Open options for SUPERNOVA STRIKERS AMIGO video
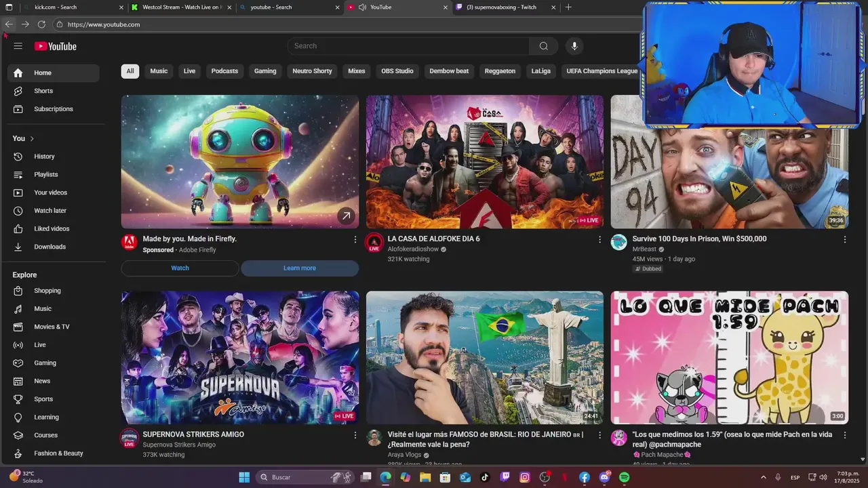 pyautogui.click(x=355, y=435)
